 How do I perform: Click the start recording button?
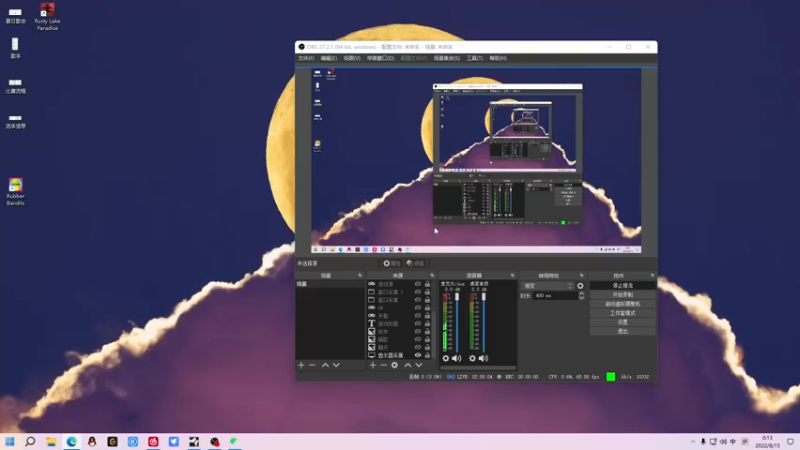[x=622, y=295]
